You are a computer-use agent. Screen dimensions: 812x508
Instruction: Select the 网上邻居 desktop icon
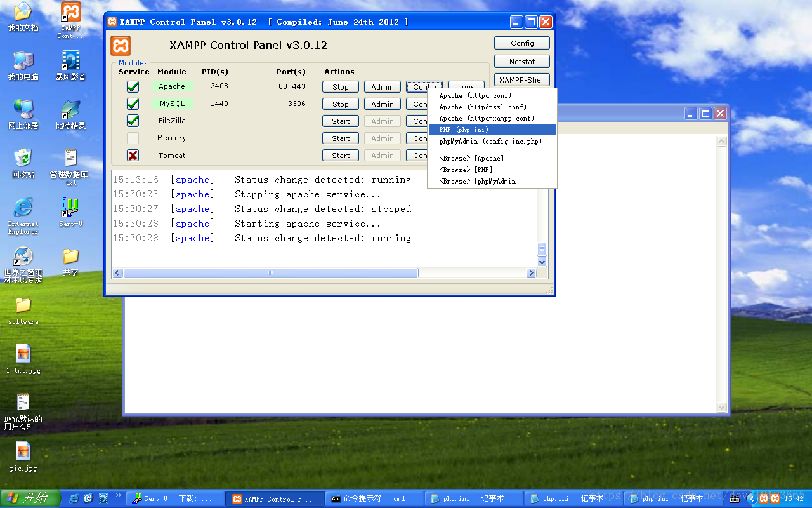[23, 114]
